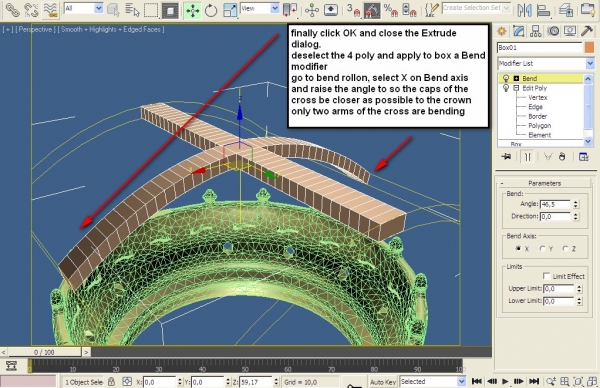Open the Layer Manager icon

tap(566, 10)
